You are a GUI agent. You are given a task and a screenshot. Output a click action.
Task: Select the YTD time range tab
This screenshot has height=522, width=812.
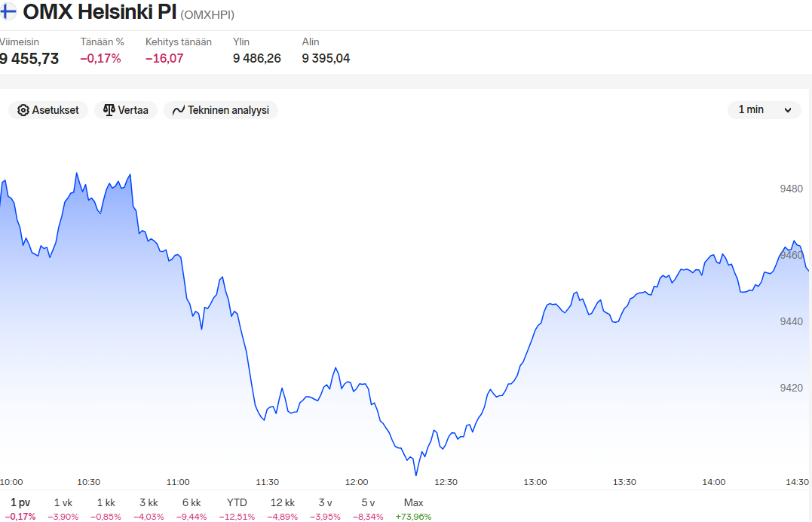[237, 508]
